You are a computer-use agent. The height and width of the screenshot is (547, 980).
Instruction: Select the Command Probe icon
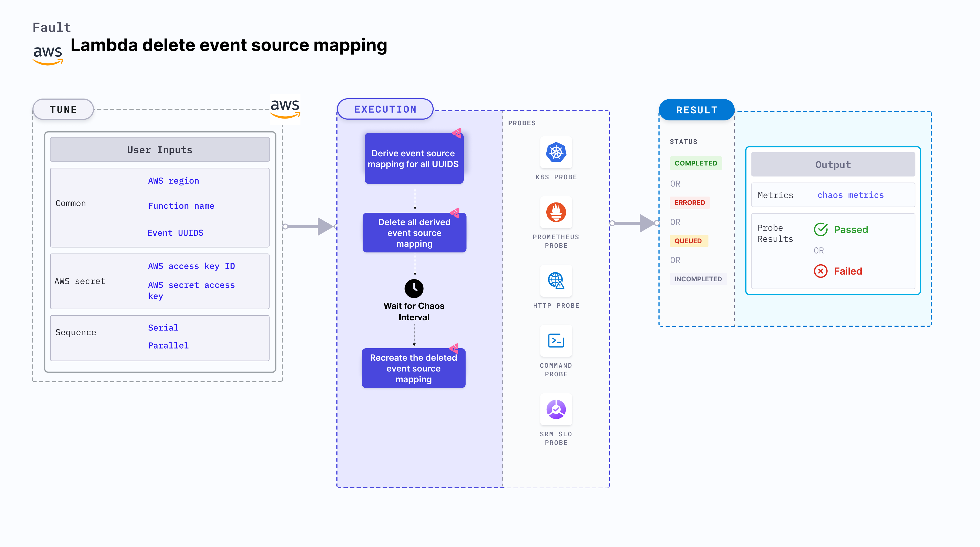(555, 345)
